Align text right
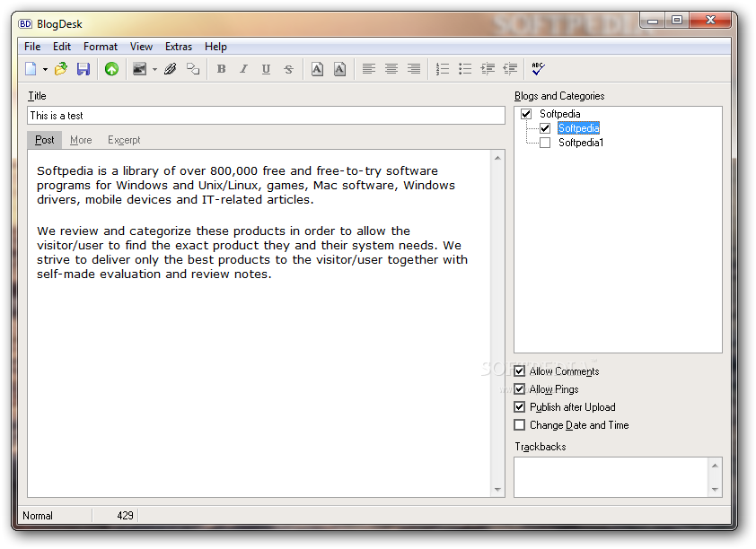 (x=414, y=69)
